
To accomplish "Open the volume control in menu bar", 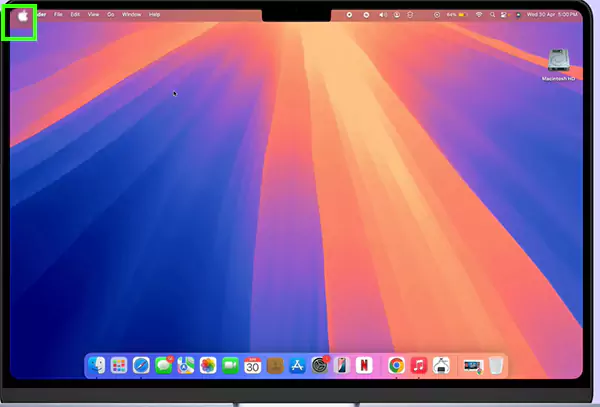I will [383, 15].
